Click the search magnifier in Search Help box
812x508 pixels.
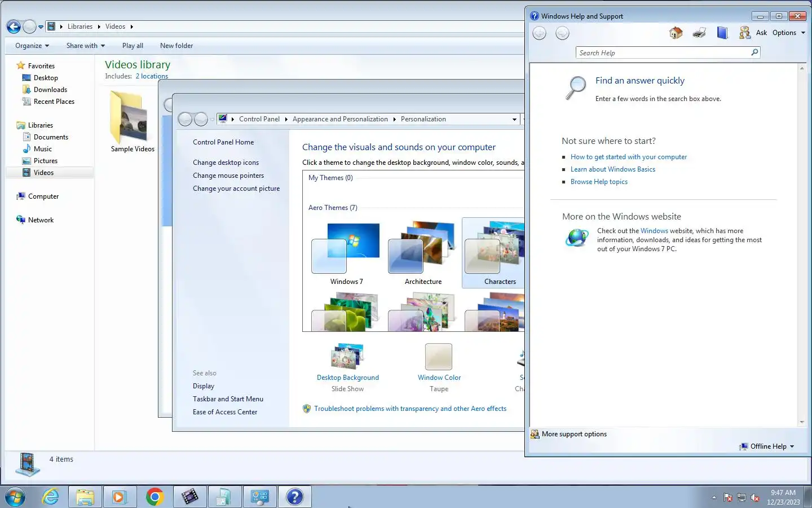(754, 52)
